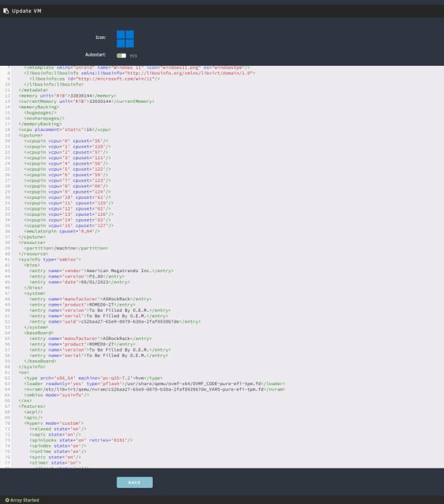This screenshot has height=504, width=444.
Task: Click the vcpu placement static line
Action: 65,130
